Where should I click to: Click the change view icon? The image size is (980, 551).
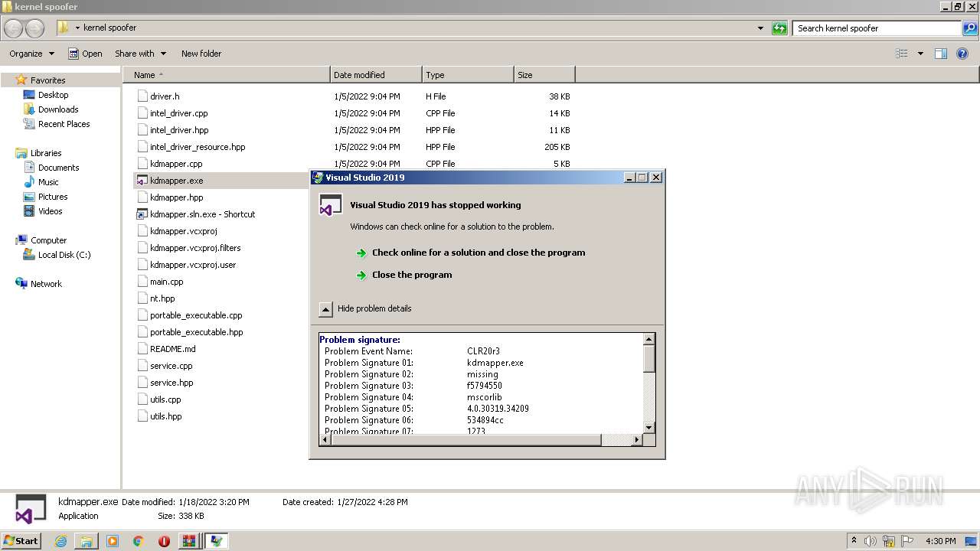click(x=902, y=54)
